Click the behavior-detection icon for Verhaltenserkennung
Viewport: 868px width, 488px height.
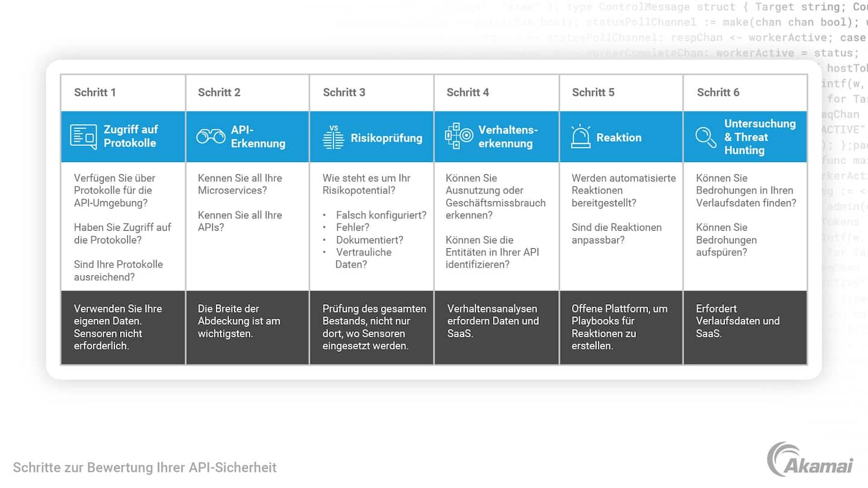point(459,137)
